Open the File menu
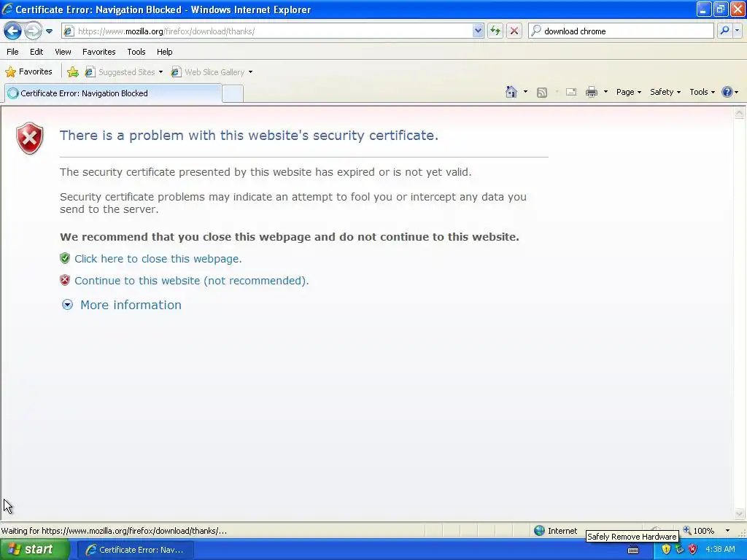The image size is (747, 560). tap(13, 52)
